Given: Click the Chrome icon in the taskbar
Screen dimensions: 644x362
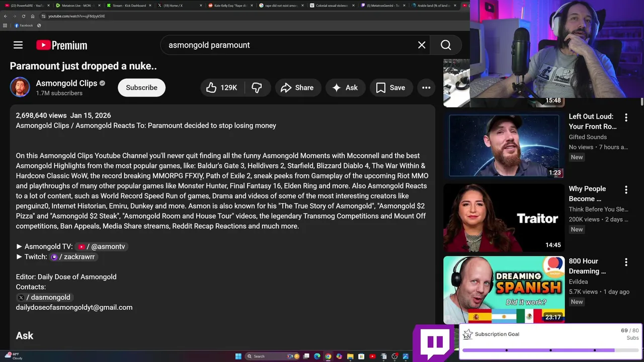Looking at the screenshot, I should (328, 356).
